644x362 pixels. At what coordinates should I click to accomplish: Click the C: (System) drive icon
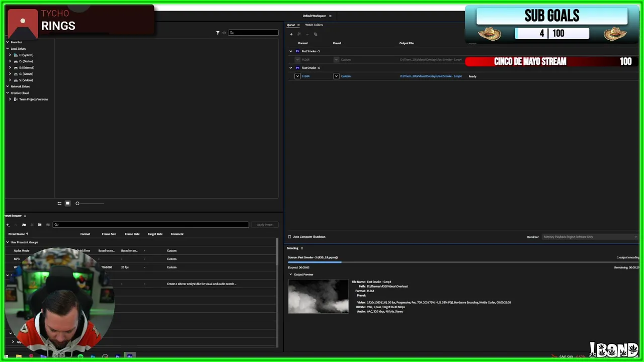(x=16, y=55)
